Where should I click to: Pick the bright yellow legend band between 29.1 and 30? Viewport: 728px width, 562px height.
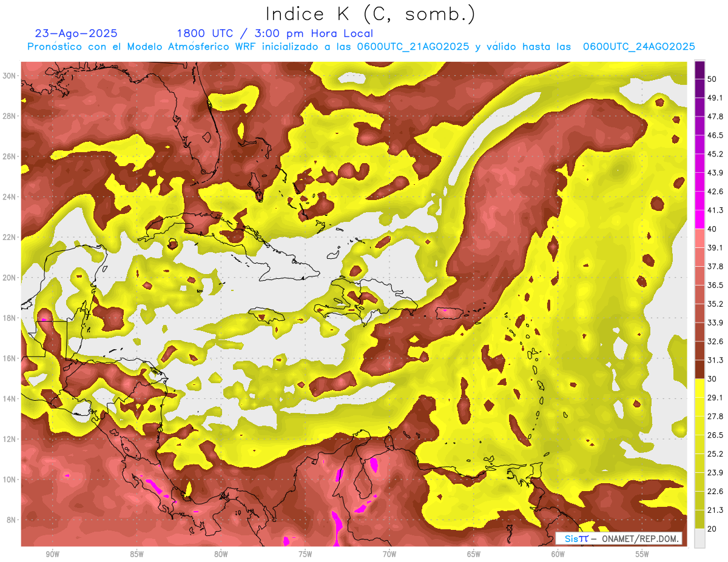699,388
